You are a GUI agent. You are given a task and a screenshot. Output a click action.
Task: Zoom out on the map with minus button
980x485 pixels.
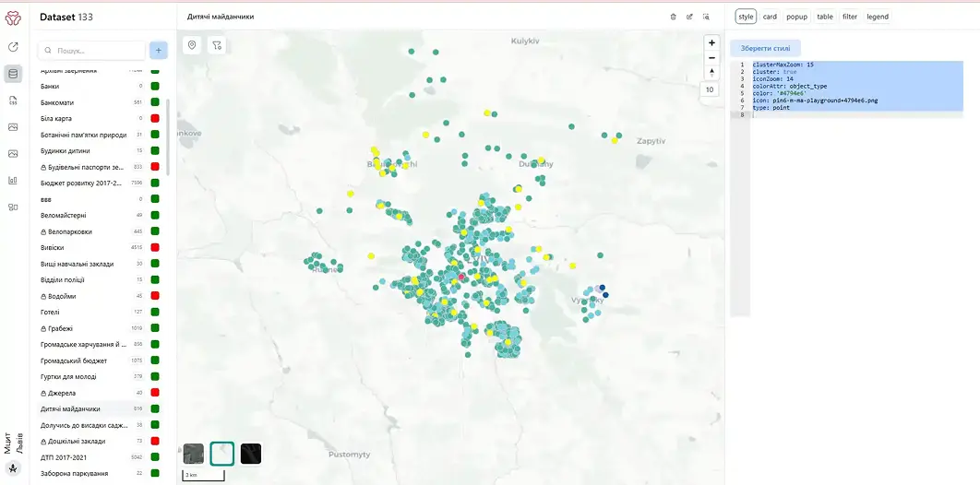[x=711, y=57]
